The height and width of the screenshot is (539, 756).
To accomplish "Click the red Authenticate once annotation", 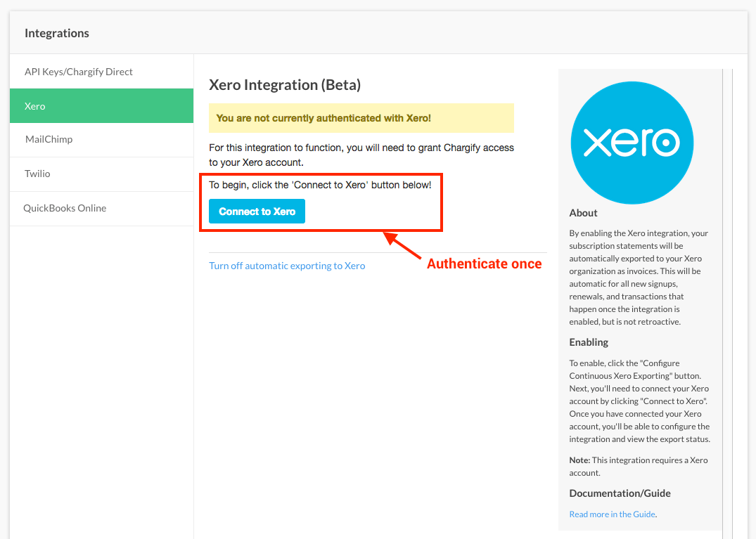I will [484, 264].
